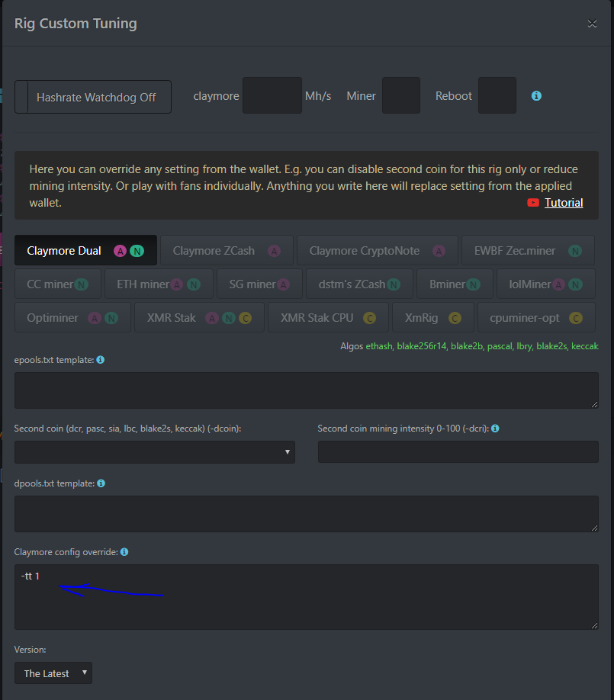Click the 'Algos ethash, blake256r14, blake2b' text line

469,346
